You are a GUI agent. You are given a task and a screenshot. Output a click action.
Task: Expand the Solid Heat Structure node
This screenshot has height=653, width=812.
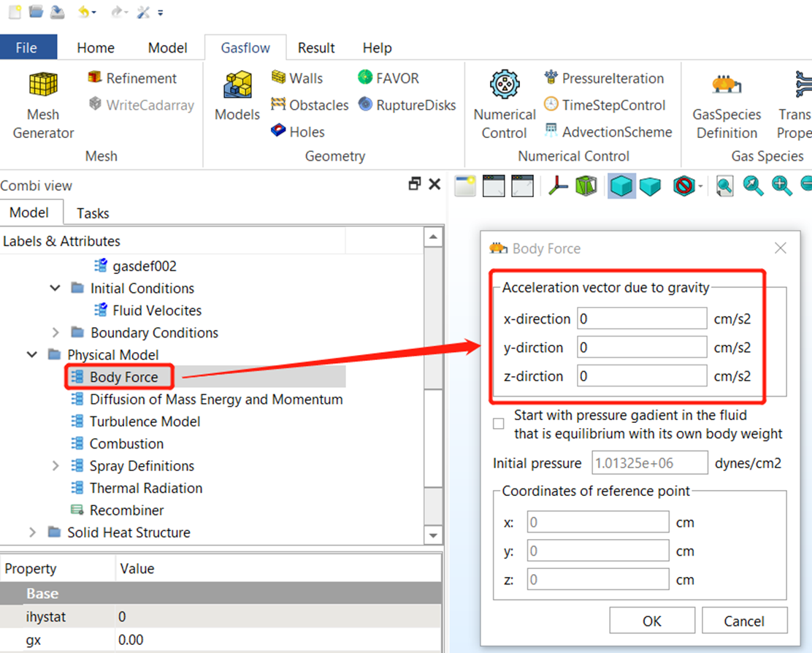pos(32,532)
